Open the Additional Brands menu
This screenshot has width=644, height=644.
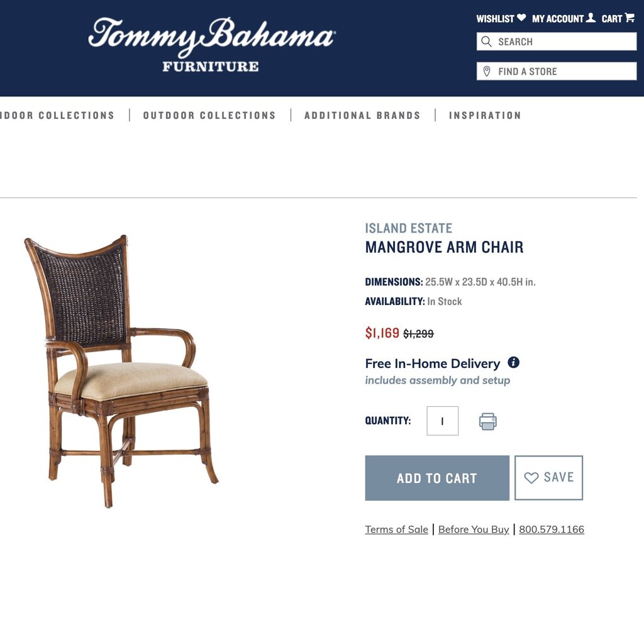(362, 116)
